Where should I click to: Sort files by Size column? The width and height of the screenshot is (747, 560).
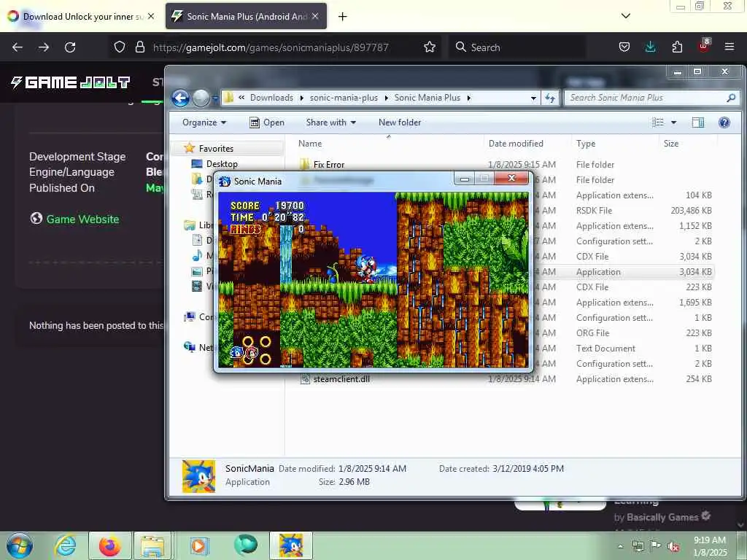coord(688,144)
